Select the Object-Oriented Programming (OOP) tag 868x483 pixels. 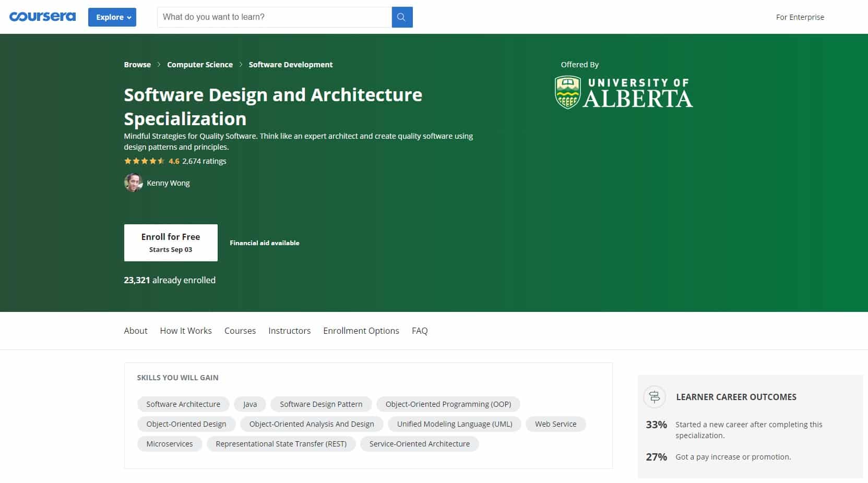click(x=448, y=404)
